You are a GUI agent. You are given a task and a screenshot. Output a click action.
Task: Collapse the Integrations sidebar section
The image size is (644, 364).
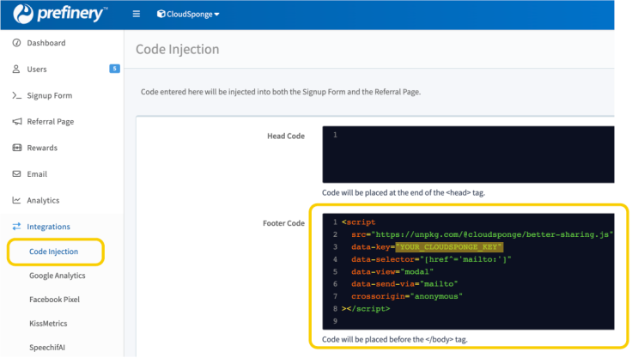click(x=48, y=227)
